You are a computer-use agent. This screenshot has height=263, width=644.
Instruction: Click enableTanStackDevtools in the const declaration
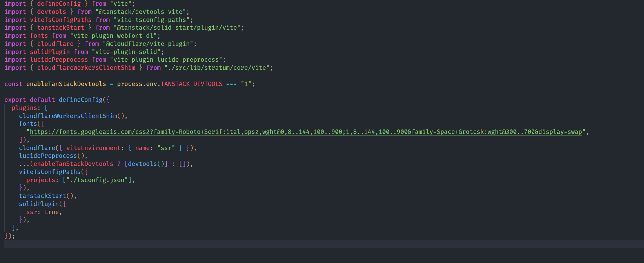pos(66,84)
